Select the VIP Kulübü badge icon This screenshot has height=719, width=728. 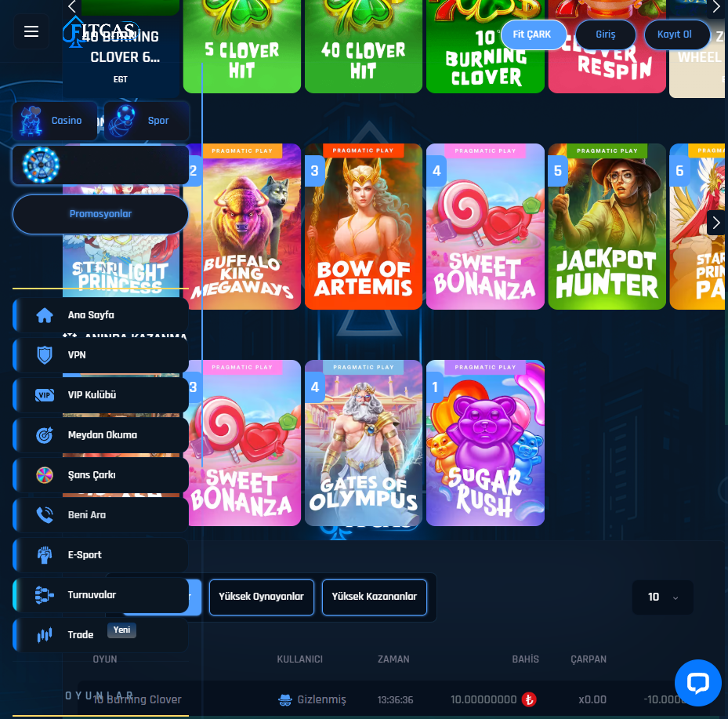pos(45,395)
